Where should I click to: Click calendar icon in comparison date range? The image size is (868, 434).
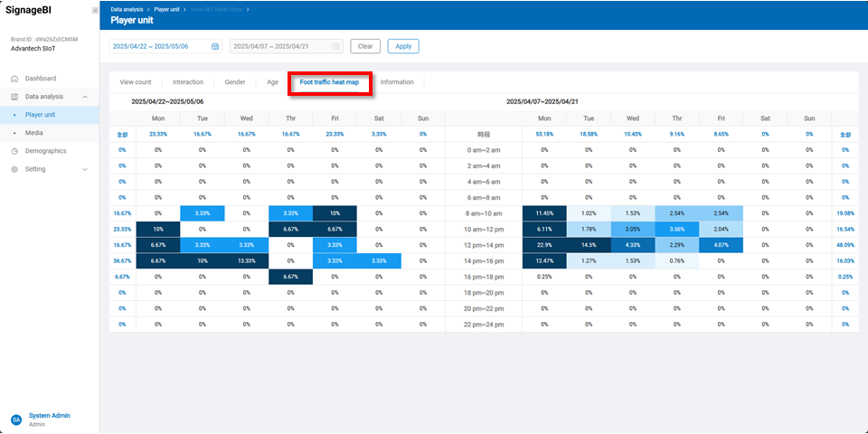[x=336, y=46]
